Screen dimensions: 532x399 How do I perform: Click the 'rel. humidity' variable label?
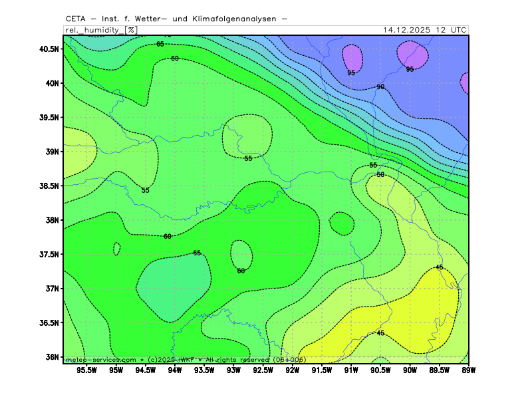[x=93, y=30]
